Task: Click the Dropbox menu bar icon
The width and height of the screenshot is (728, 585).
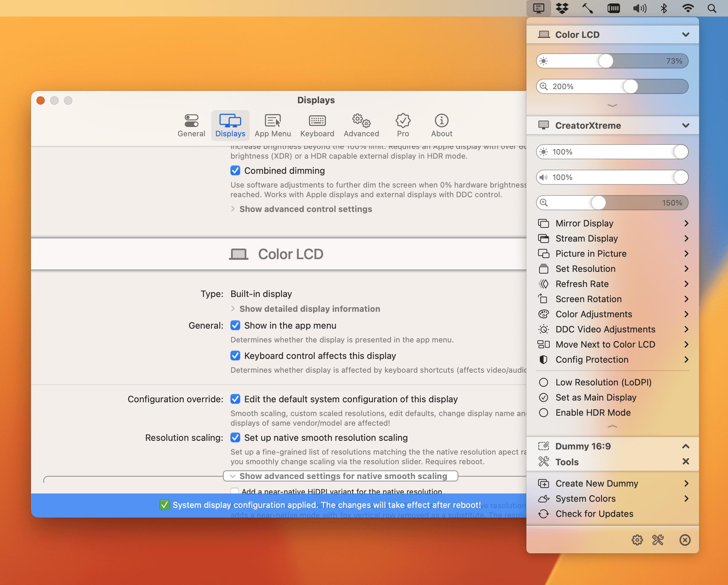Action: click(x=562, y=8)
